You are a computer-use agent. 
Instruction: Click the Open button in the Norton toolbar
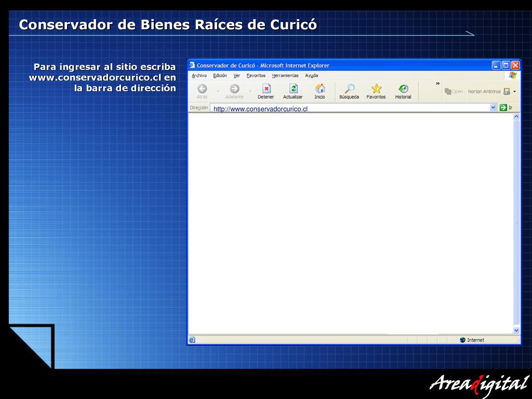click(454, 91)
